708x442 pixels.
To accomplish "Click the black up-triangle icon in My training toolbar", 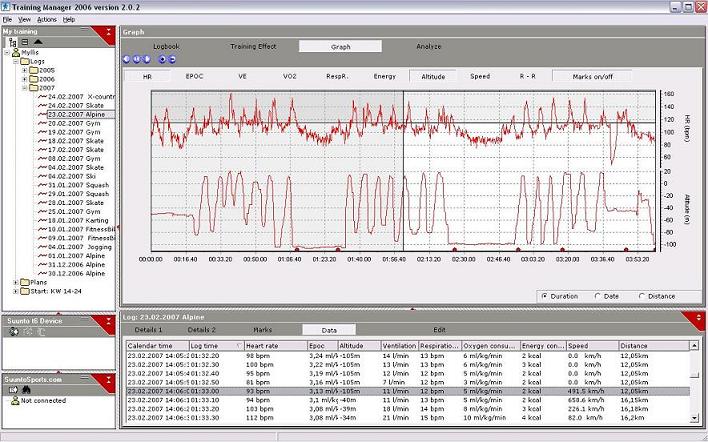I will tap(38, 42).
